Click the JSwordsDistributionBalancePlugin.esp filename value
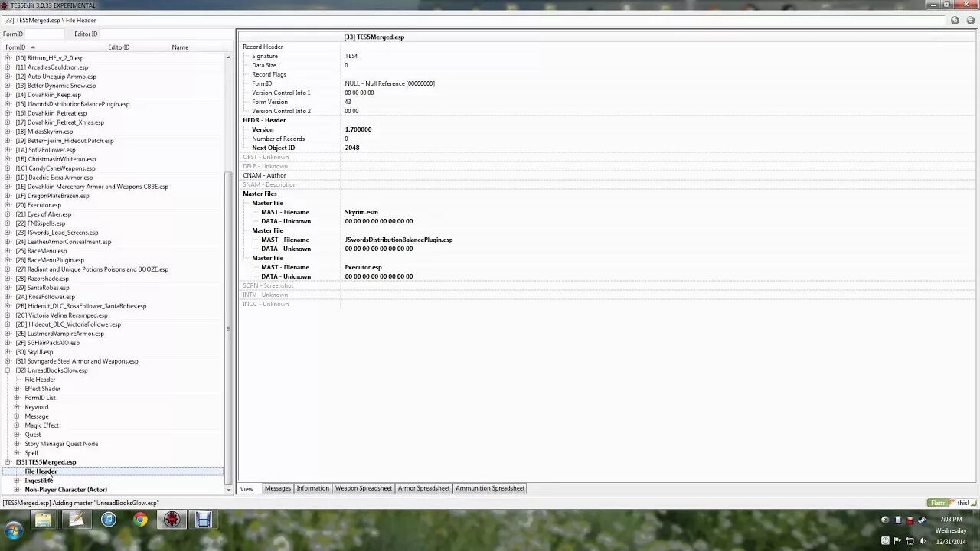Viewport: 980px width, 551px height. coord(399,240)
